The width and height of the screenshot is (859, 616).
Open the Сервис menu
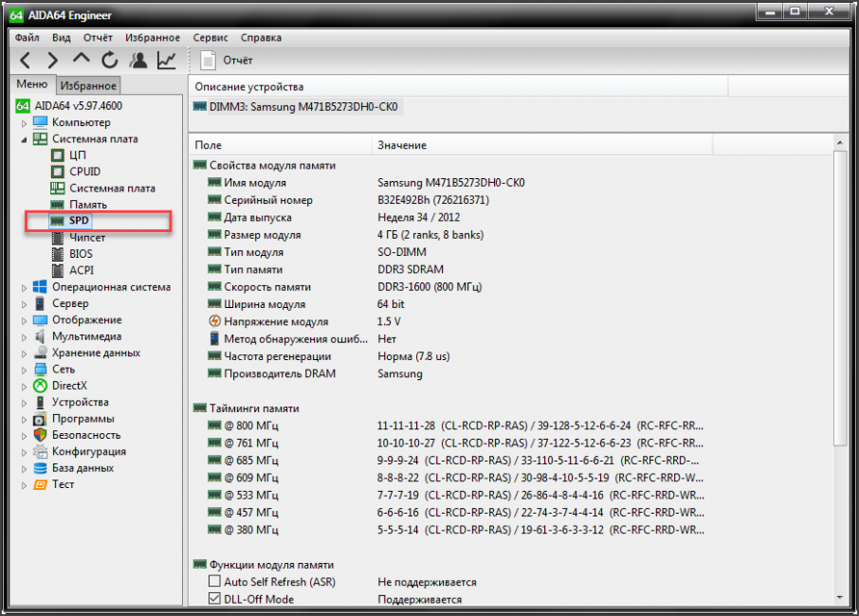click(210, 38)
